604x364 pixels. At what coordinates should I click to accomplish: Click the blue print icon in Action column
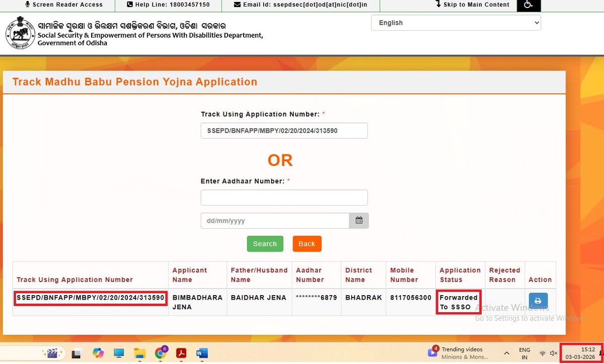click(538, 301)
